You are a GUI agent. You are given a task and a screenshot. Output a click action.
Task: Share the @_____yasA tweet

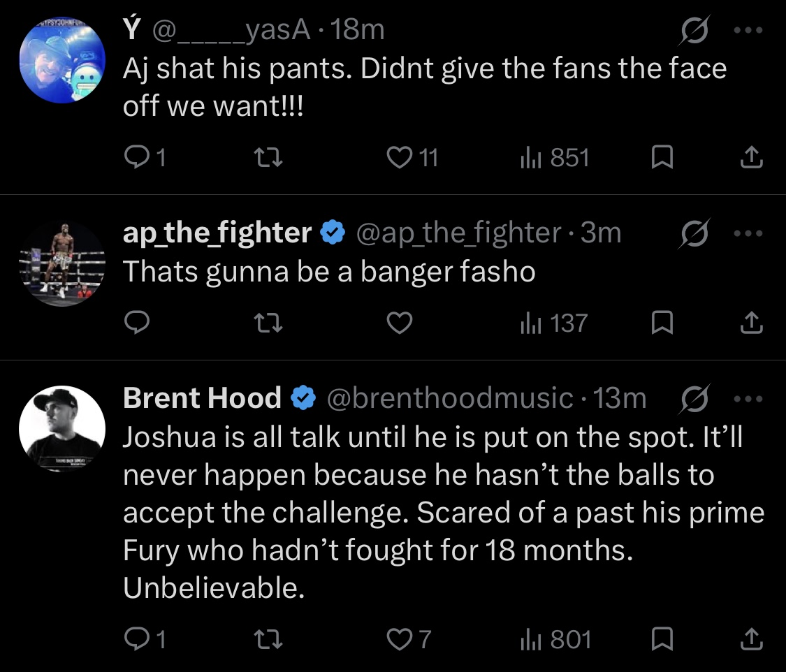pos(751,157)
